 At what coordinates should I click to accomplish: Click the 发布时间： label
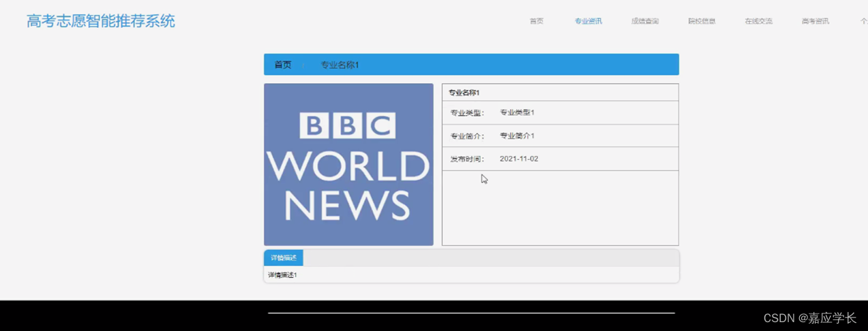point(467,159)
